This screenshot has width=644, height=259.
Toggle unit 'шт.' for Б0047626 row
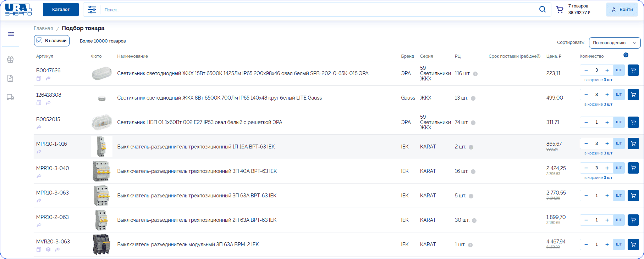[x=619, y=70]
